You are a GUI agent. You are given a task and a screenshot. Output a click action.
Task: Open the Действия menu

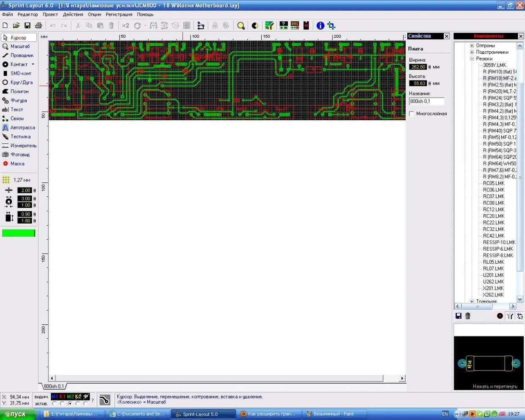(x=73, y=14)
